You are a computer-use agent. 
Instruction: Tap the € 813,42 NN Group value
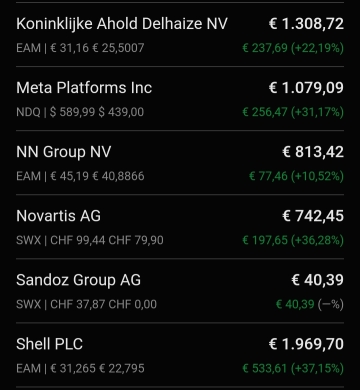[x=313, y=152]
